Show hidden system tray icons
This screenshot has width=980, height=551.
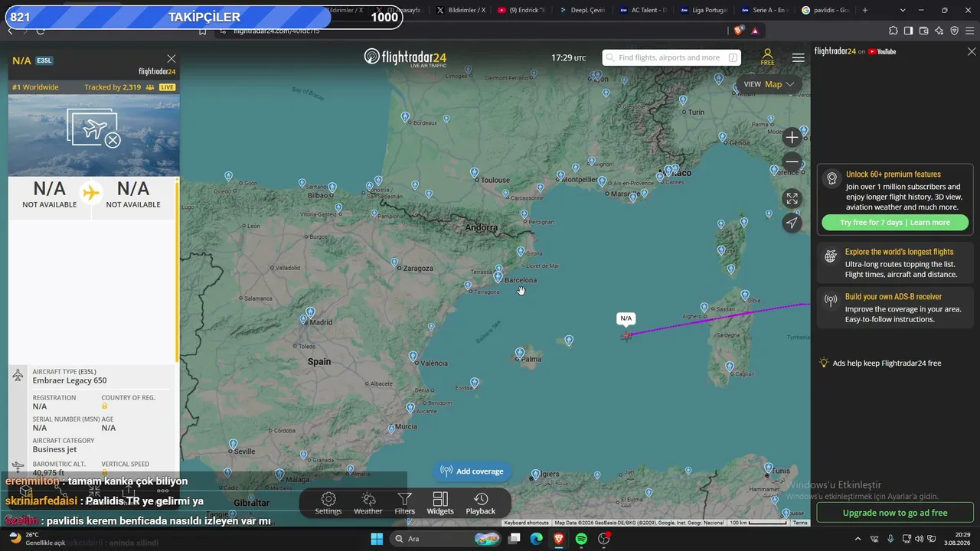[857, 539]
